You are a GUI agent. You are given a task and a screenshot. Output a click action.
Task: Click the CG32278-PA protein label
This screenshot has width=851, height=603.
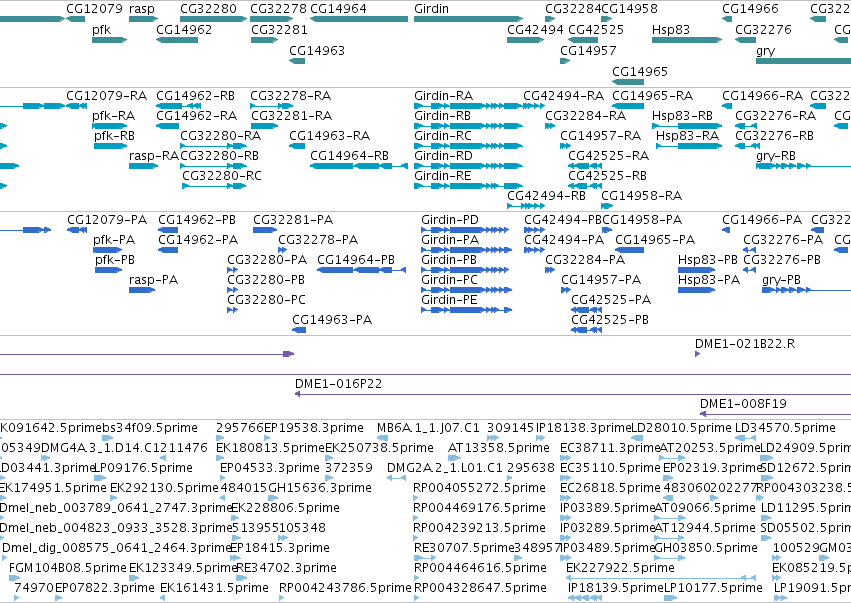coord(318,239)
